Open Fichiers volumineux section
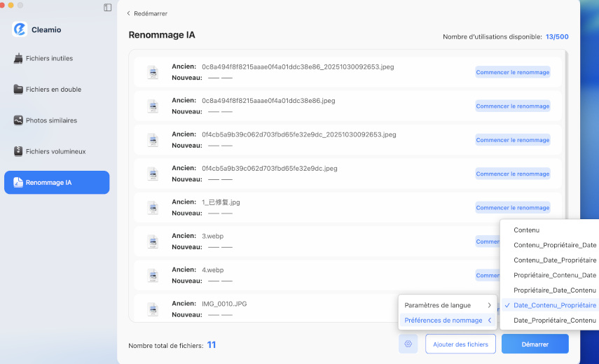599x364 pixels. 54,151
